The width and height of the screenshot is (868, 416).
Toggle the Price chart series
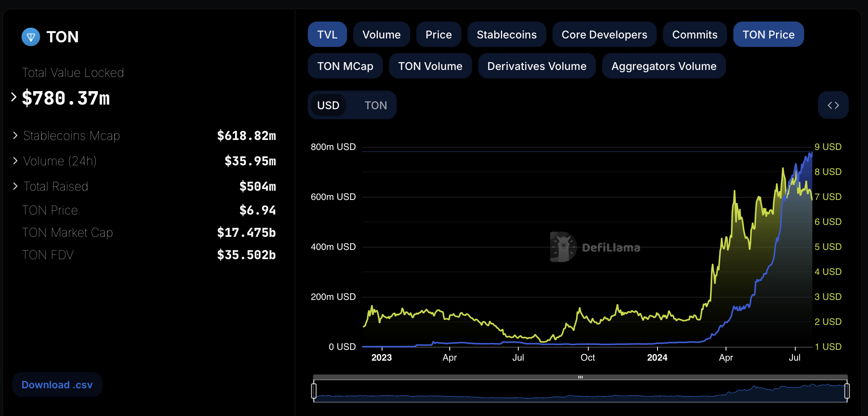click(x=439, y=35)
